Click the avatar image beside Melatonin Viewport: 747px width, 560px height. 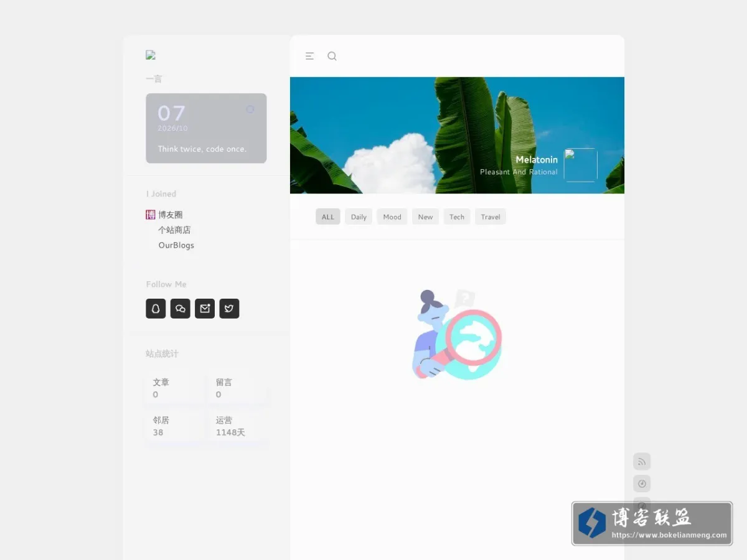(x=581, y=165)
